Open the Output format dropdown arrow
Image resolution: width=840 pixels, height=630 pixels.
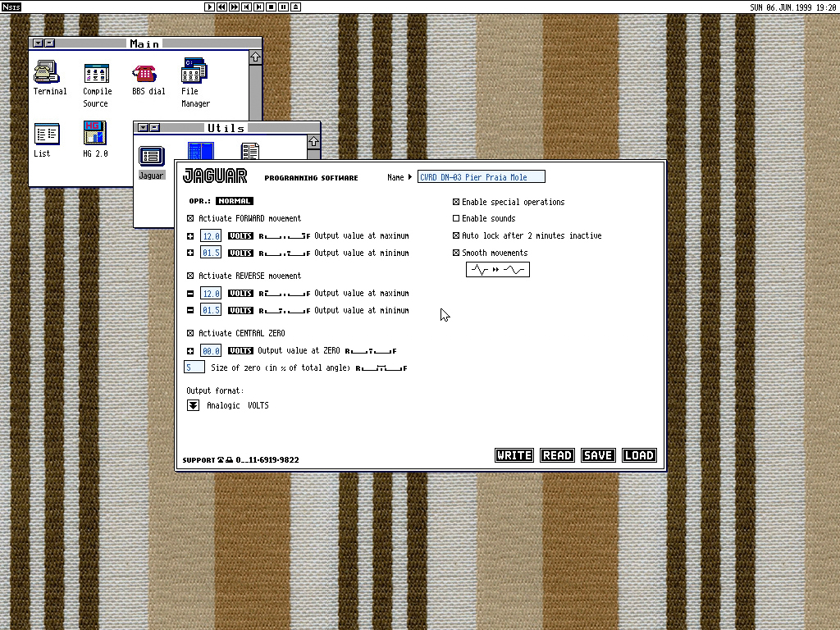click(194, 405)
